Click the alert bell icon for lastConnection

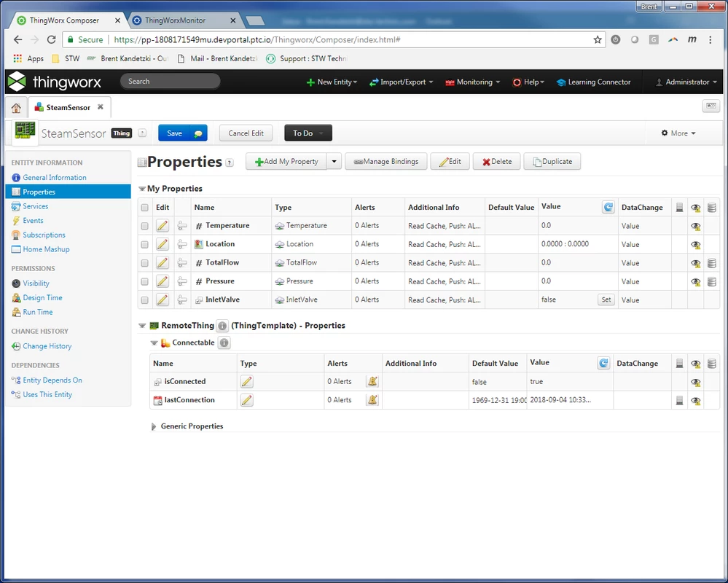tap(372, 400)
